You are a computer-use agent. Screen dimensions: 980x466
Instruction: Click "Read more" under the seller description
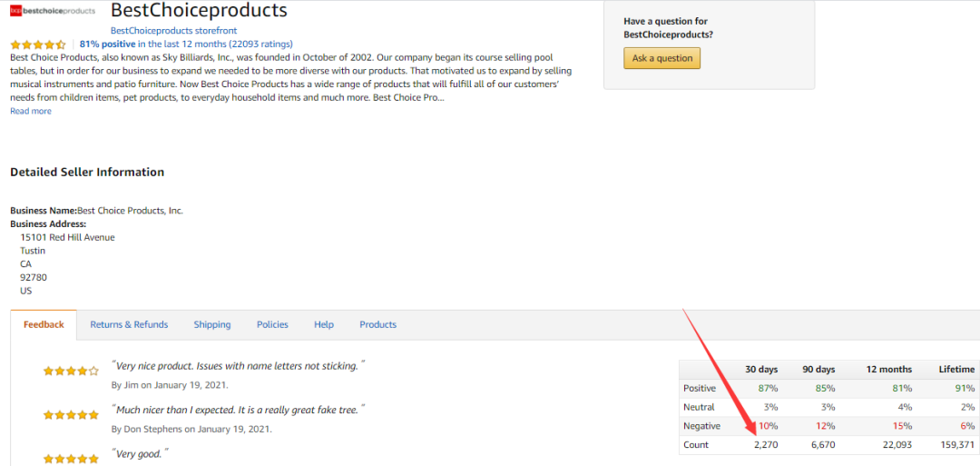[31, 112]
